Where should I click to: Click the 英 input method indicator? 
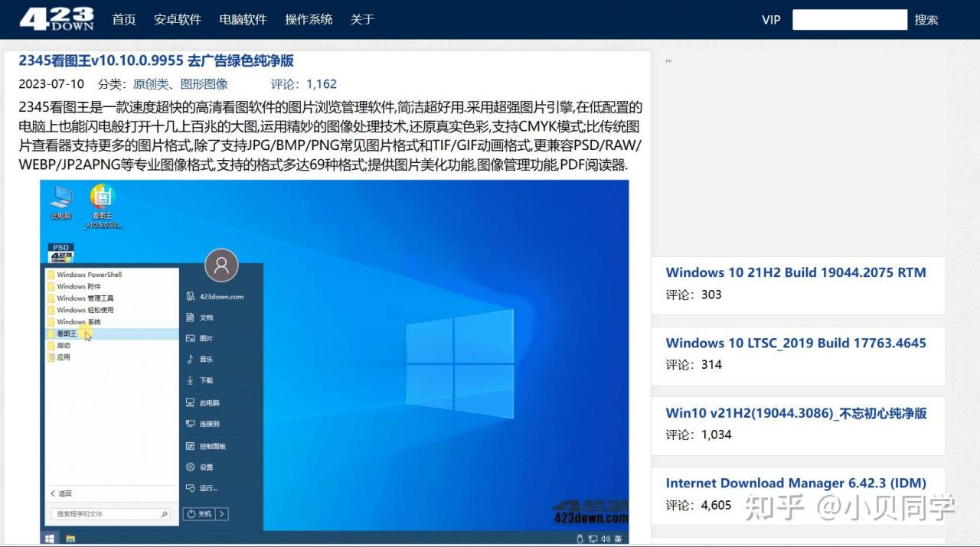[x=618, y=539]
